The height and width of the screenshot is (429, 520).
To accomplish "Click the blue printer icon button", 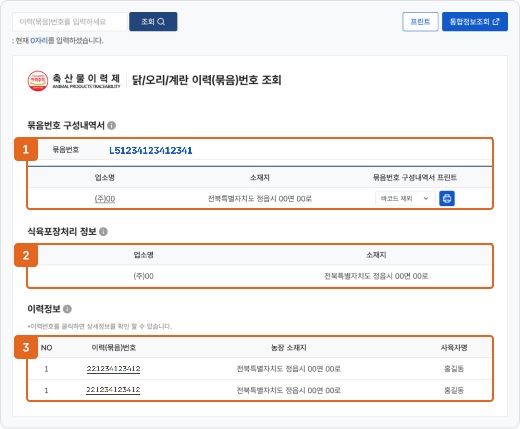I will pos(447,198).
